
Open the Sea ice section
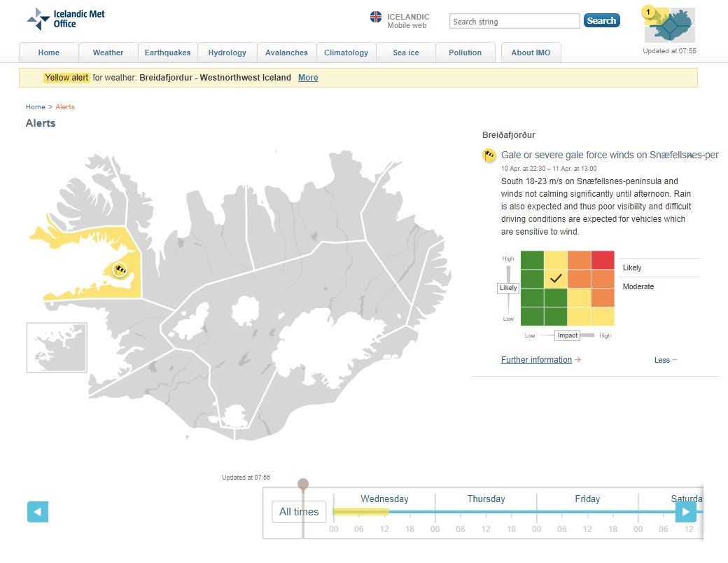(405, 52)
